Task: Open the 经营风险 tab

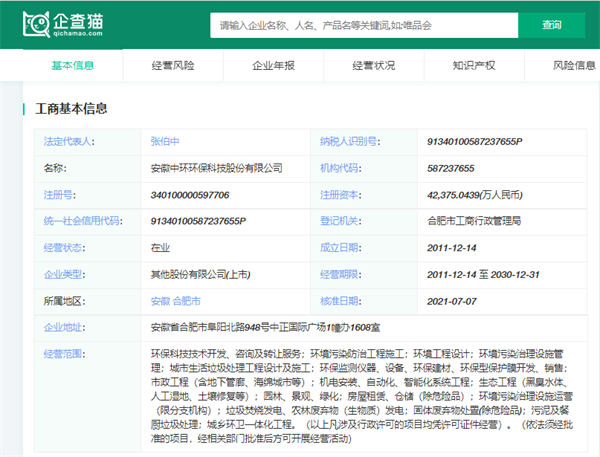Action: tap(173, 66)
